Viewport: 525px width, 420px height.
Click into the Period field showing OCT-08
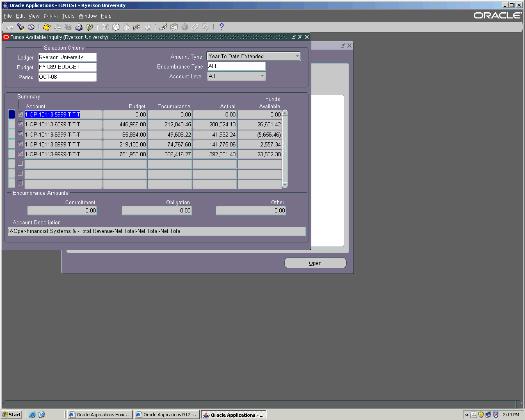pyautogui.click(x=67, y=77)
